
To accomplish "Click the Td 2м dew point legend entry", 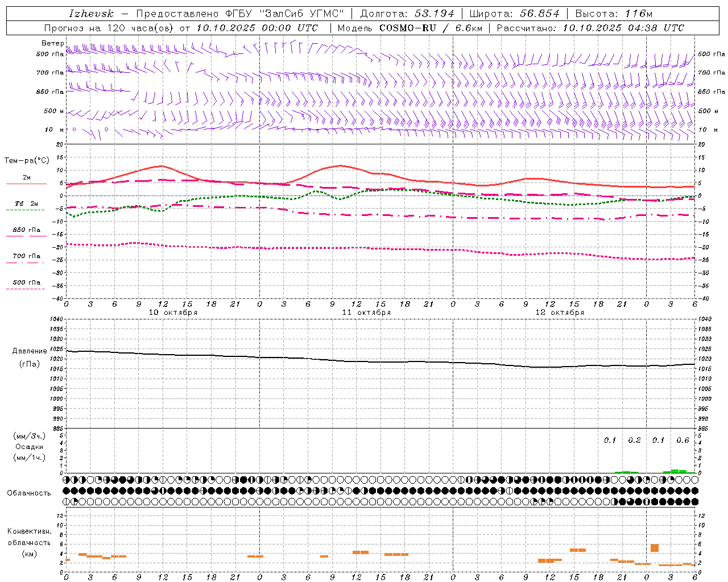I will (x=27, y=203).
